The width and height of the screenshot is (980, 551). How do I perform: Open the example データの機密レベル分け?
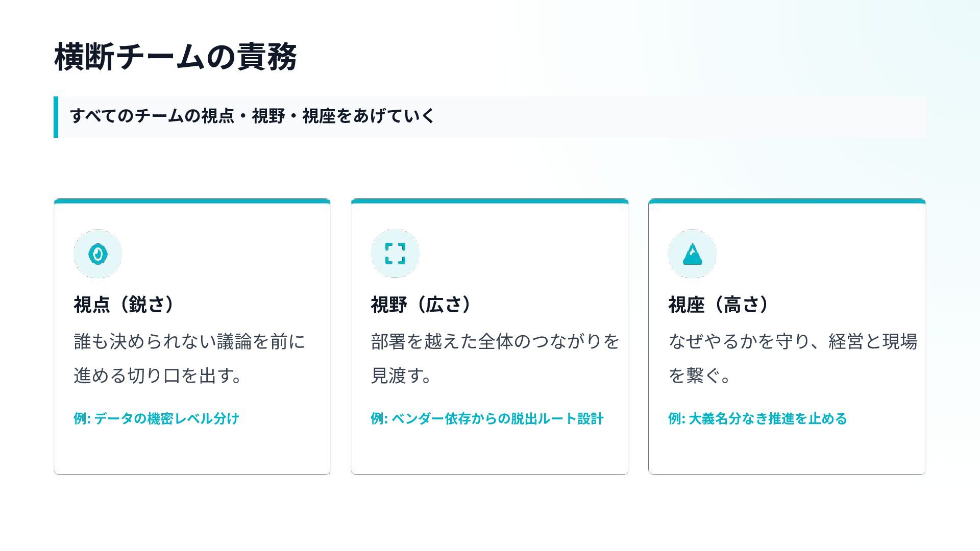(x=156, y=419)
